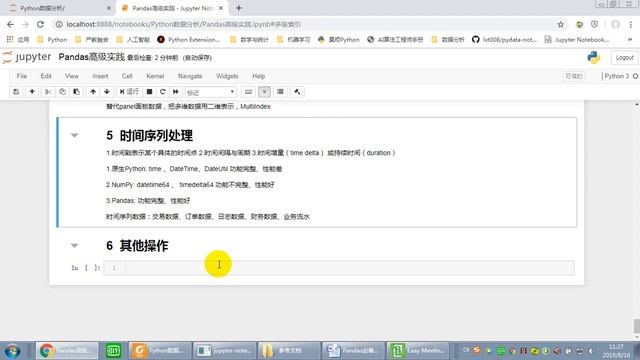Open the Edit menu

[46, 76]
